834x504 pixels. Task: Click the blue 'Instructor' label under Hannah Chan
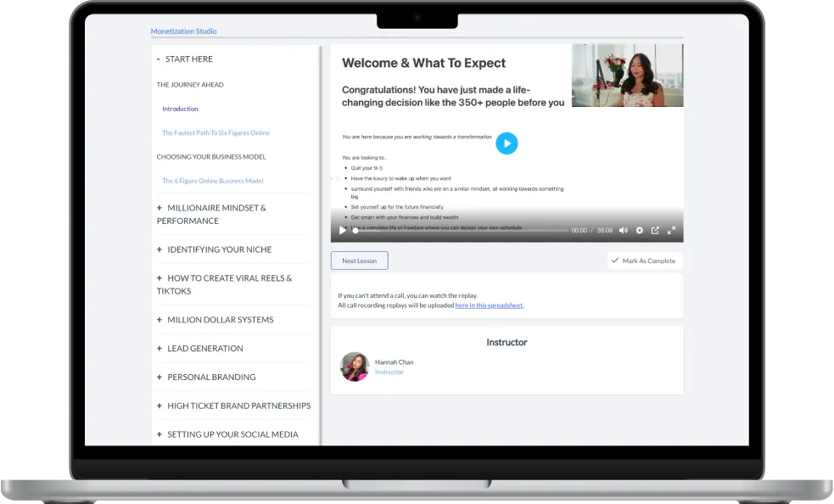click(389, 372)
